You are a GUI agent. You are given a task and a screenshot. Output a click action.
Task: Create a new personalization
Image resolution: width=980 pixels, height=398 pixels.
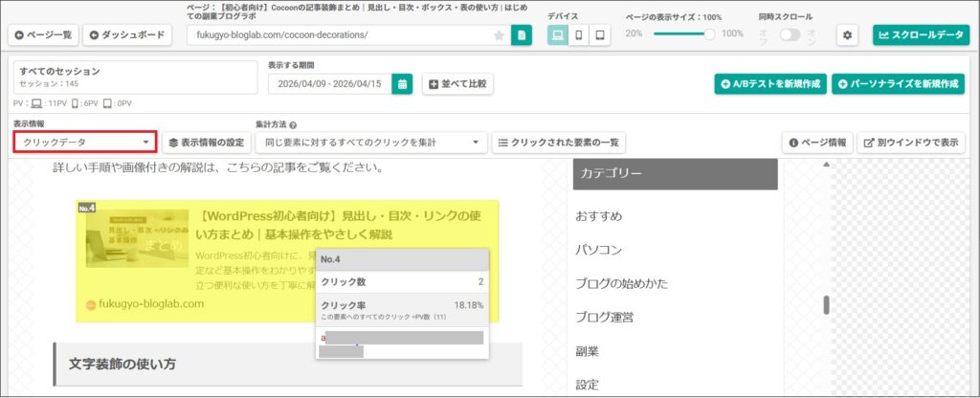898,84
